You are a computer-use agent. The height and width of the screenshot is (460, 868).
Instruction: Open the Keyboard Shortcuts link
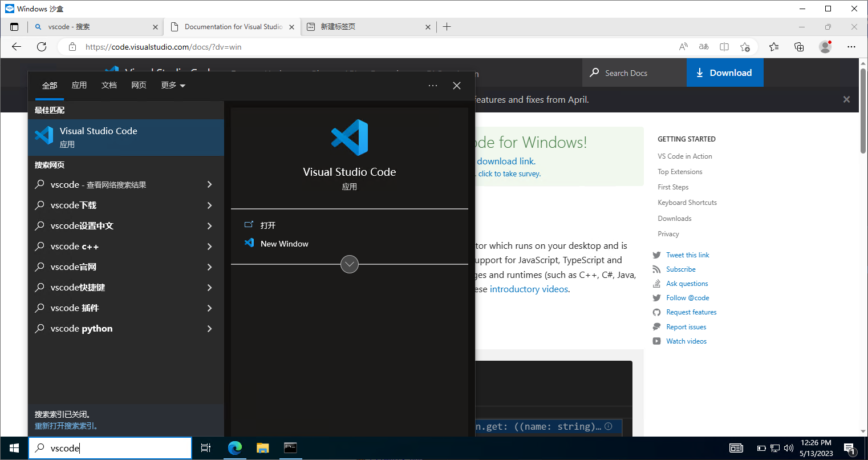coord(687,203)
